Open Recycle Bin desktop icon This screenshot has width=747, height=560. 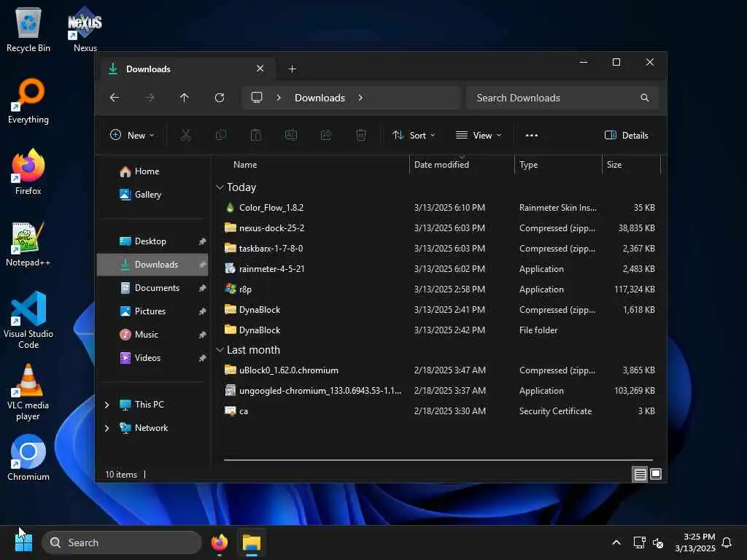[28, 30]
